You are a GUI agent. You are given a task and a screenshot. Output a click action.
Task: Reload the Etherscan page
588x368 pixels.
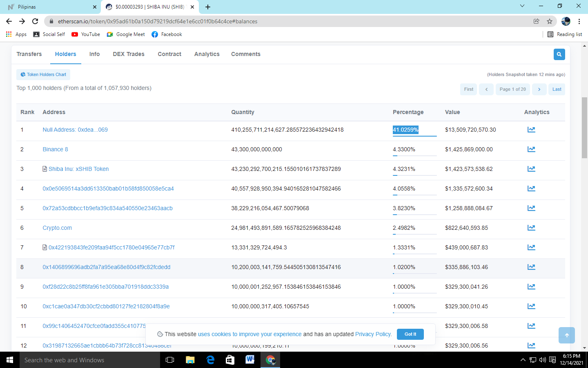(x=35, y=21)
